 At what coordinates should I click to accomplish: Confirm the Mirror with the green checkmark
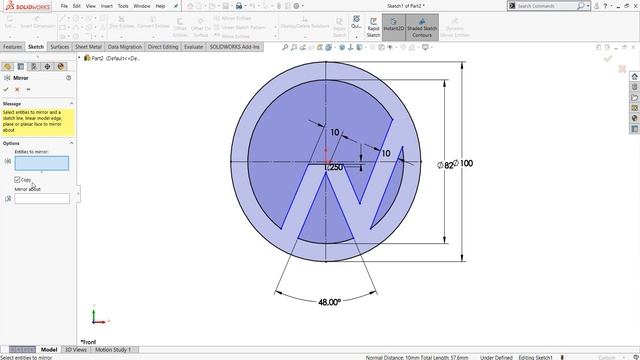tap(6, 89)
